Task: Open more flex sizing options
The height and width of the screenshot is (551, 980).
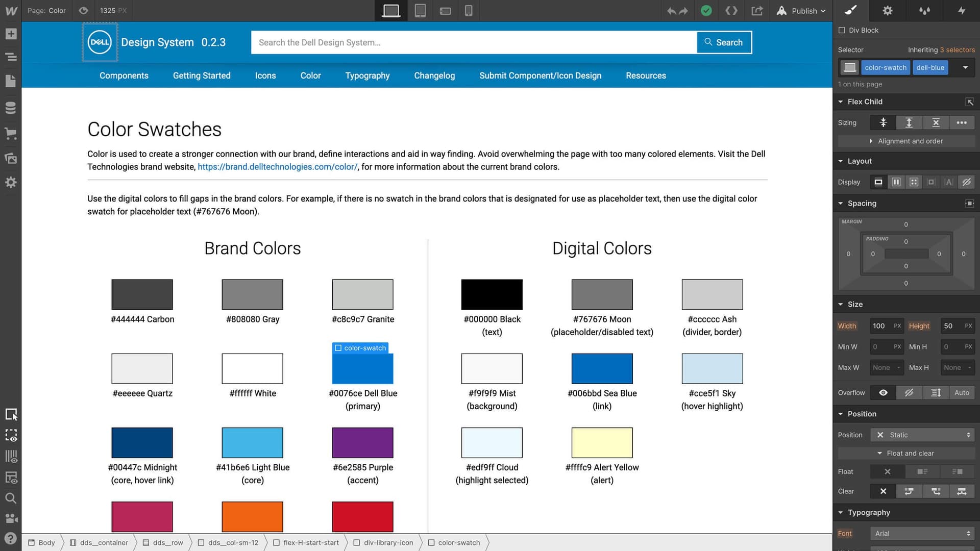Action: point(962,122)
